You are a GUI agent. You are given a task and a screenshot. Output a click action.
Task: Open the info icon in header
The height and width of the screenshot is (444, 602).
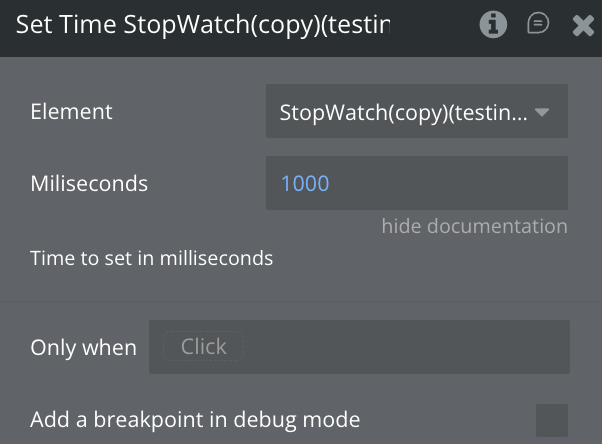pos(493,25)
